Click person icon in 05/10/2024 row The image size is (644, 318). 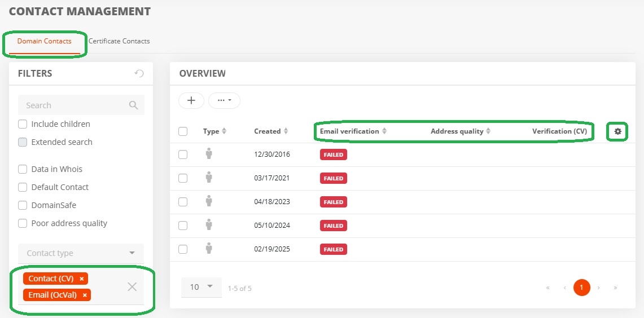209,226
